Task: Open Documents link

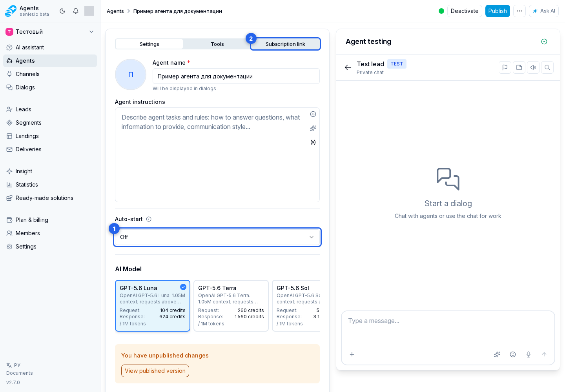Action: pos(20,373)
